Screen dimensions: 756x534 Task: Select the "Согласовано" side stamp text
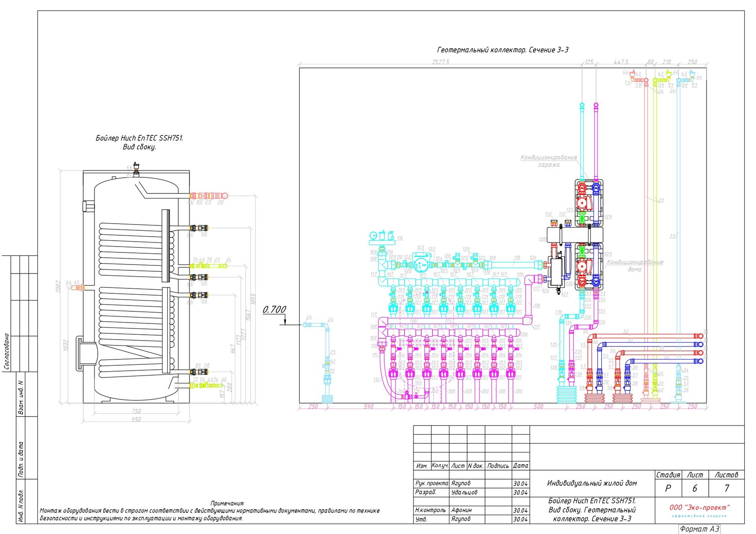click(x=6, y=351)
